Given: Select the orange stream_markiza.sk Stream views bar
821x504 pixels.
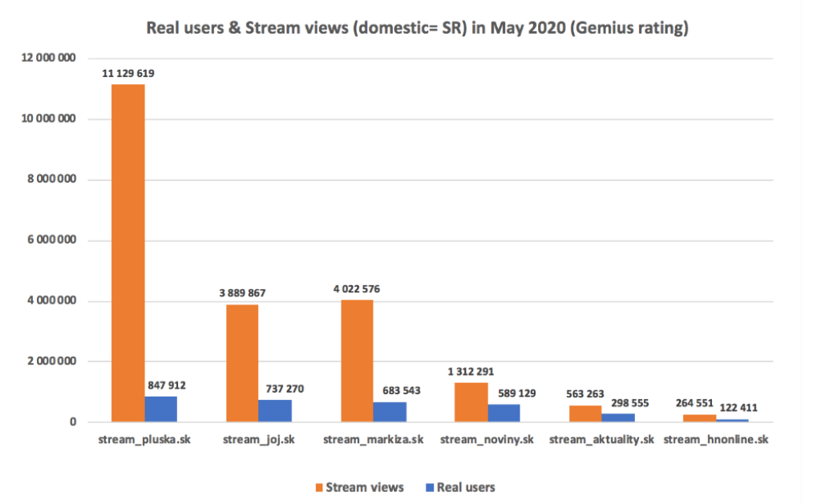Looking at the screenshot, I should click(x=357, y=361).
